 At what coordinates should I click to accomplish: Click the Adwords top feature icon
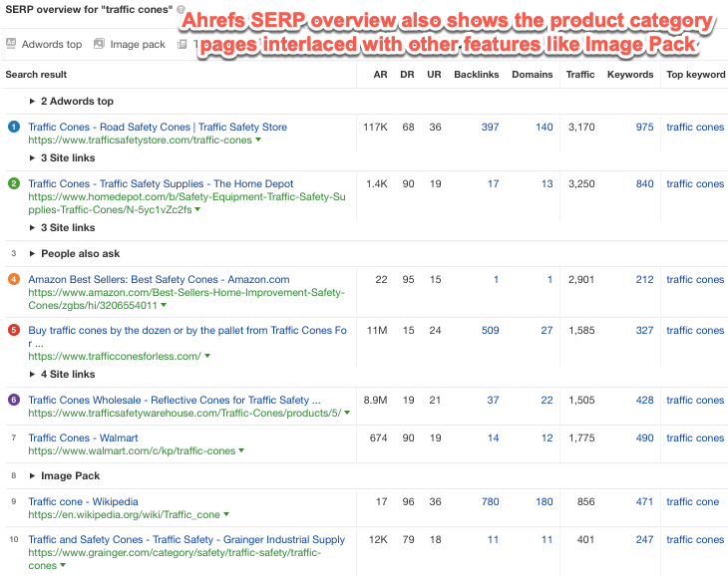point(11,44)
